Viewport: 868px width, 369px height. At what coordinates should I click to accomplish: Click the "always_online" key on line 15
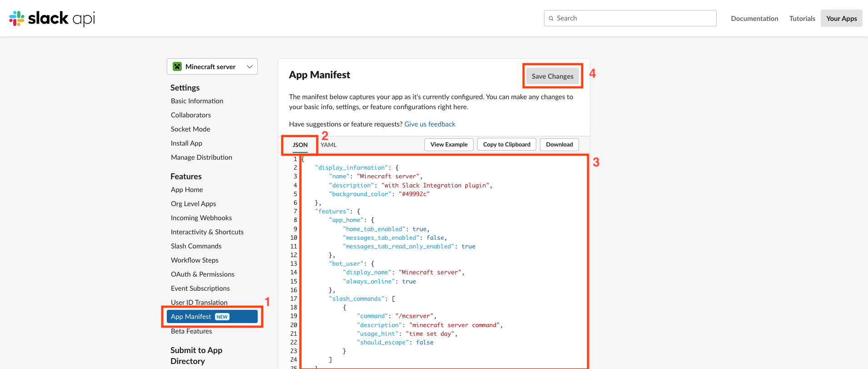pyautogui.click(x=369, y=282)
